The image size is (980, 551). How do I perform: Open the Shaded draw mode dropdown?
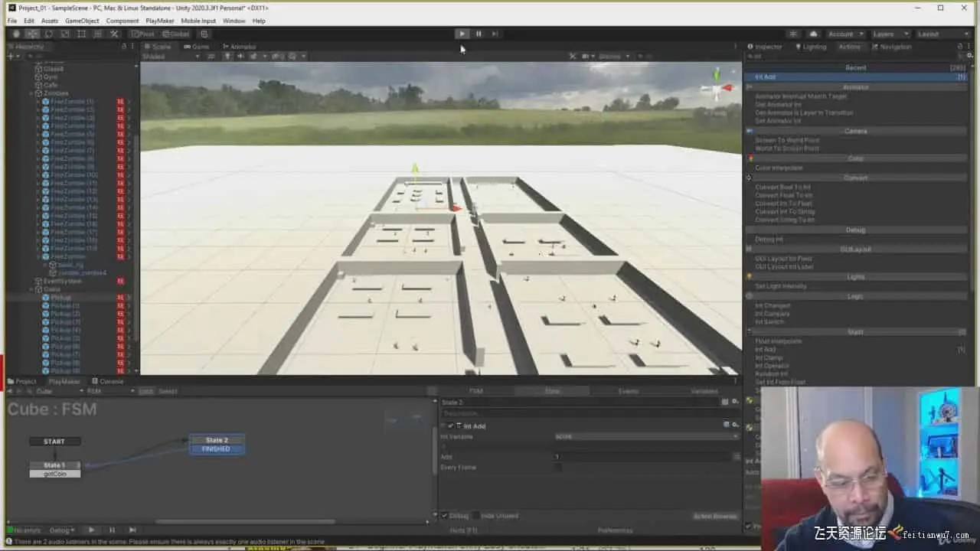[170, 56]
